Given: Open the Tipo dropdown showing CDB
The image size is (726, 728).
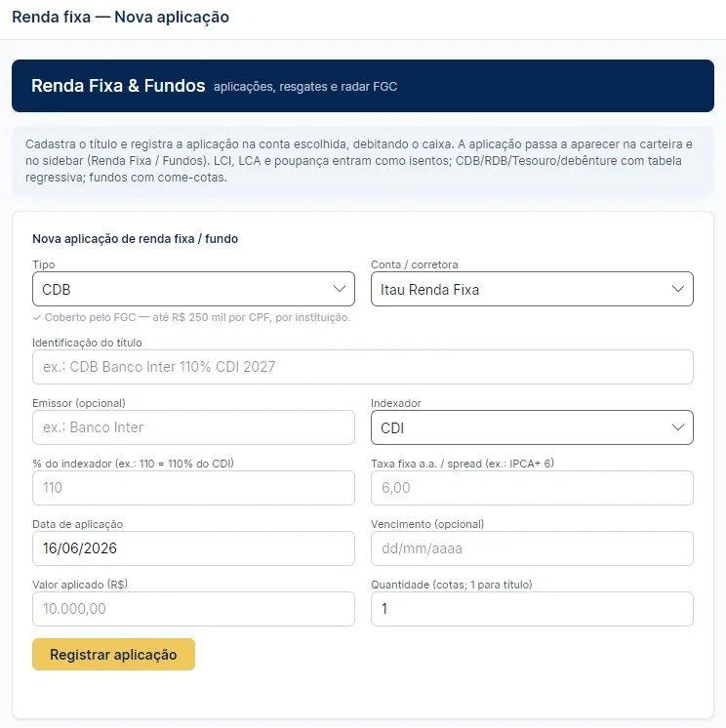Looking at the screenshot, I should (193, 289).
